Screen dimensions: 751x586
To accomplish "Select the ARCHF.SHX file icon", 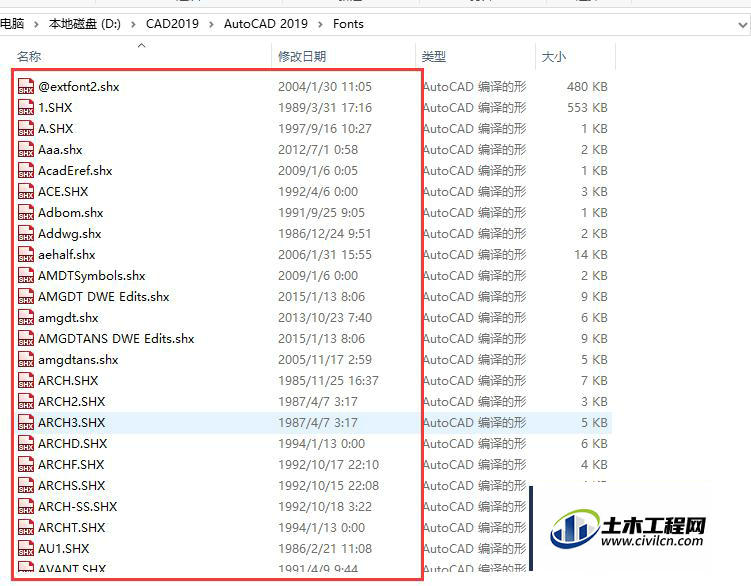I will pyautogui.click(x=26, y=465).
